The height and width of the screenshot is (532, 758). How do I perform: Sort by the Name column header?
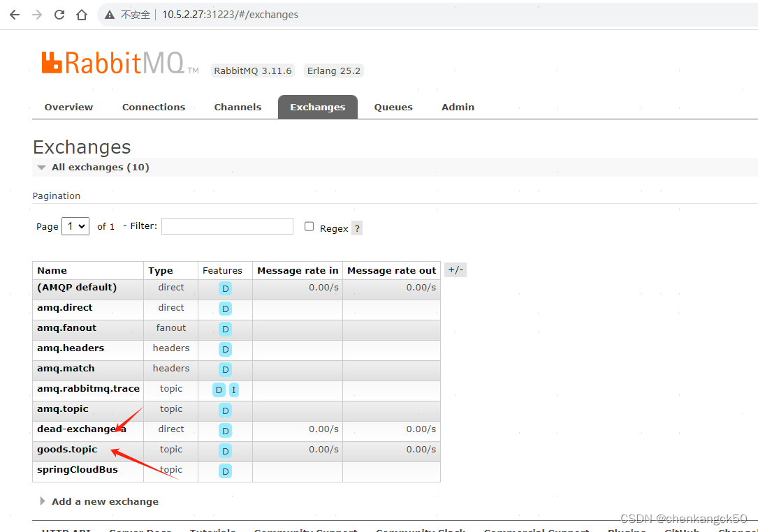pos(52,271)
